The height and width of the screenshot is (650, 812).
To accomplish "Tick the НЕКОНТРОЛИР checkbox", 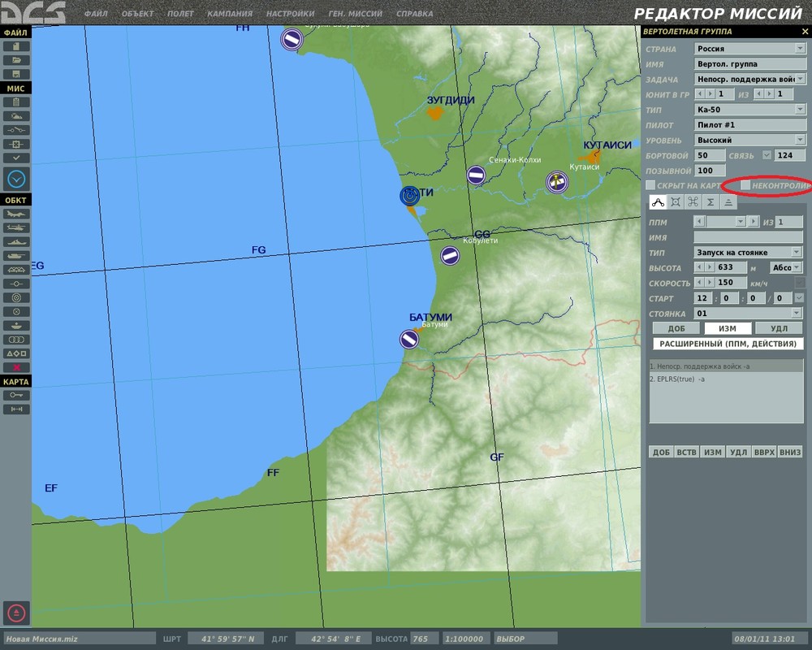I will (745, 186).
